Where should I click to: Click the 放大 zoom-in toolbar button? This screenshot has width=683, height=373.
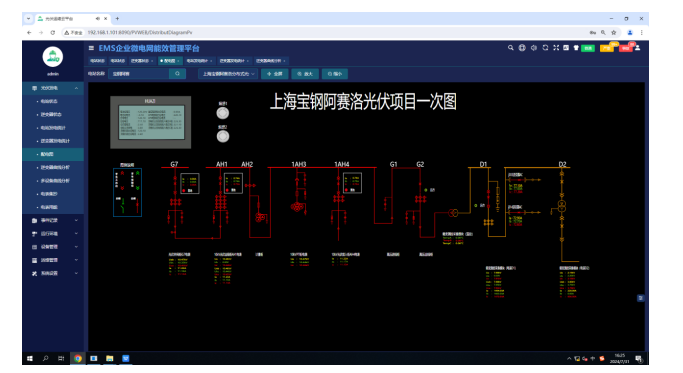(305, 74)
